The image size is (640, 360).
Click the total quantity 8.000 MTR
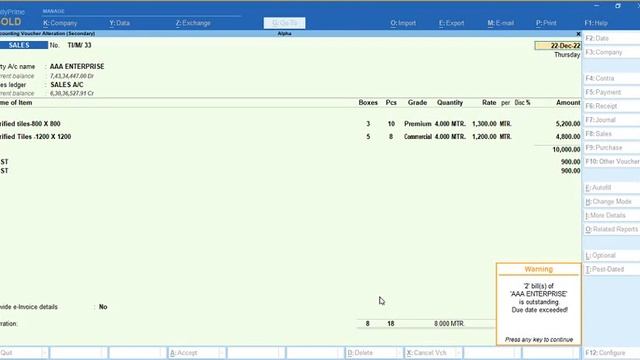coord(449,324)
